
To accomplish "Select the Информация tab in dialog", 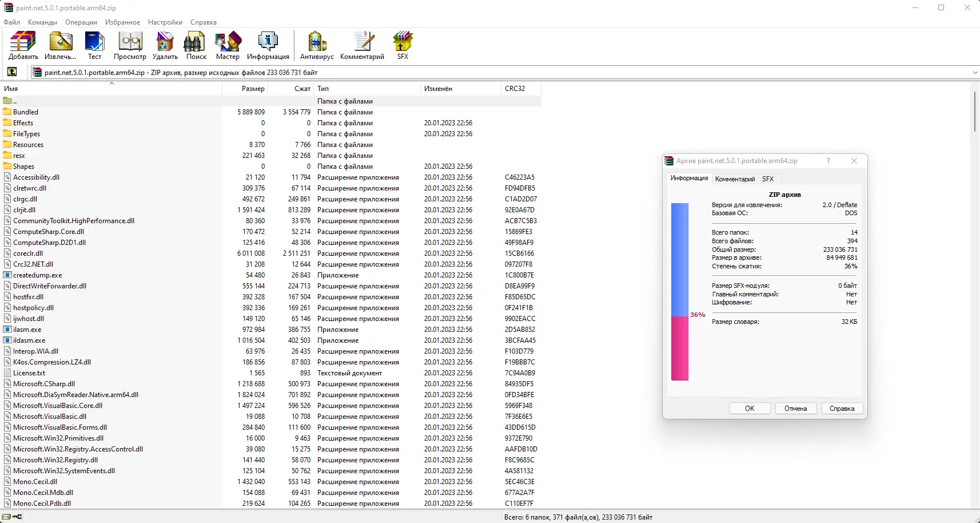I will pos(689,179).
